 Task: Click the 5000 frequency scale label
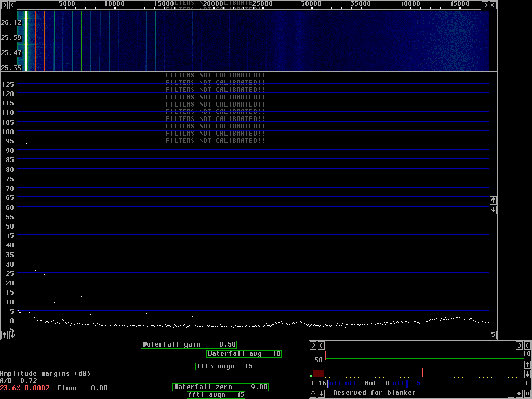coord(67,4)
